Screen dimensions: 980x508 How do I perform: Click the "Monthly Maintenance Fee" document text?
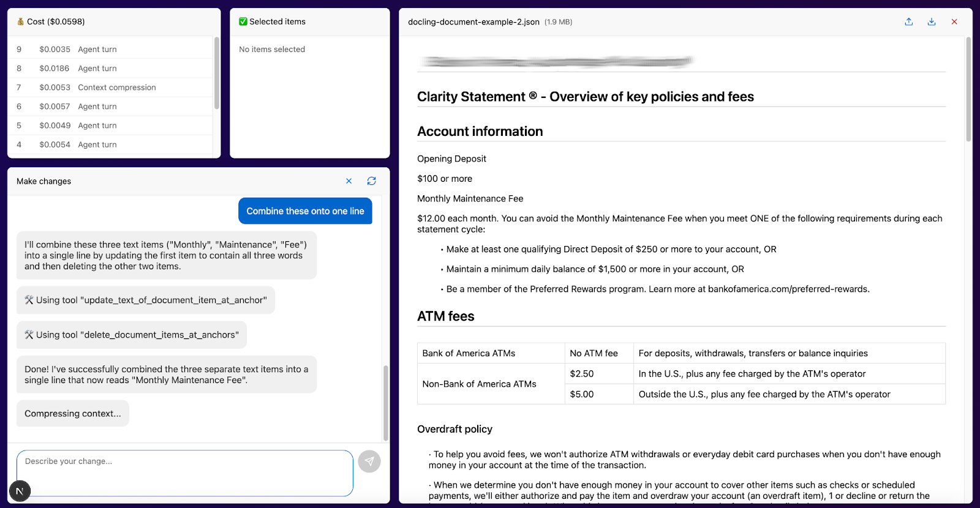click(470, 198)
